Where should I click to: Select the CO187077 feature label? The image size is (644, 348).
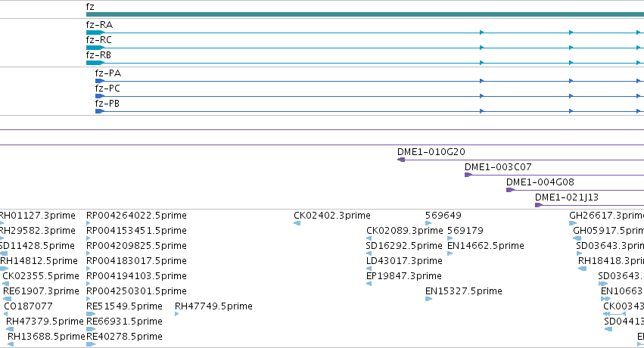click(x=28, y=306)
